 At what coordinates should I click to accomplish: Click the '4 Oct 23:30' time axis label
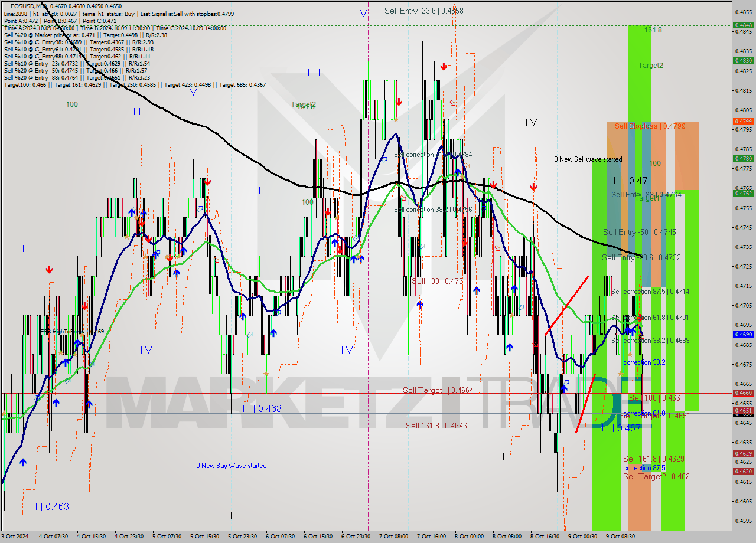[x=129, y=537]
